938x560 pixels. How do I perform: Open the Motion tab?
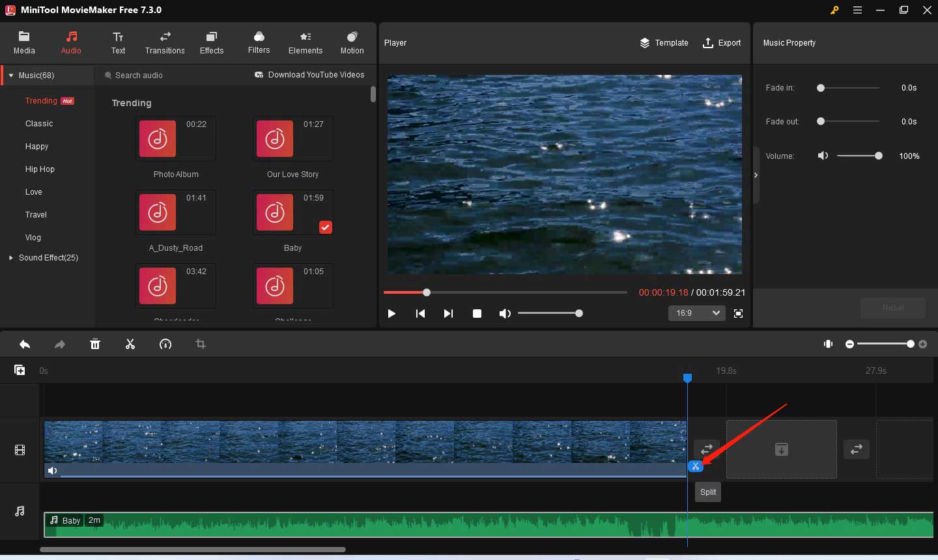click(x=352, y=42)
